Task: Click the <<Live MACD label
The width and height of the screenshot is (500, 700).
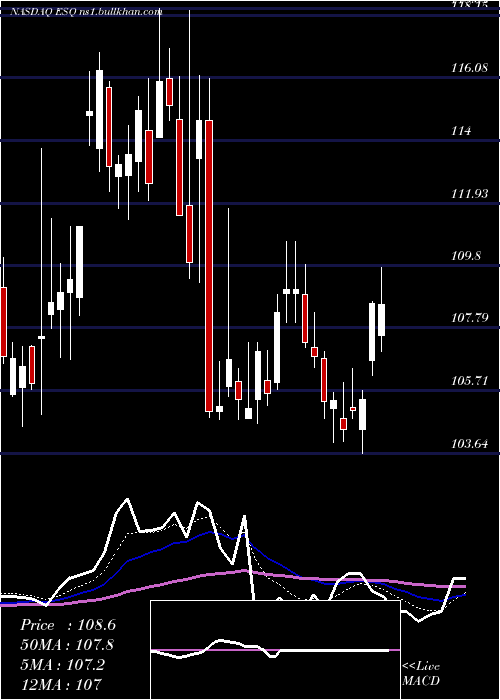Action: 421,673
